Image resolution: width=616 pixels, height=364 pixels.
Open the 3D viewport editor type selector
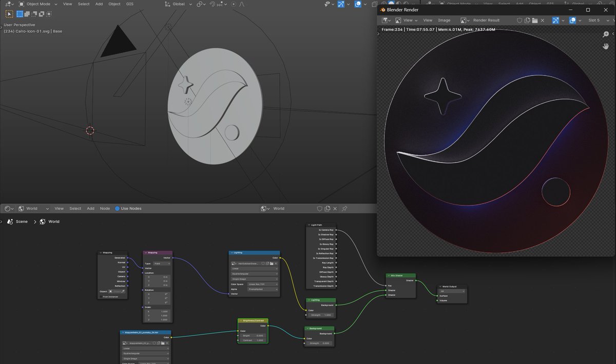pos(10,4)
